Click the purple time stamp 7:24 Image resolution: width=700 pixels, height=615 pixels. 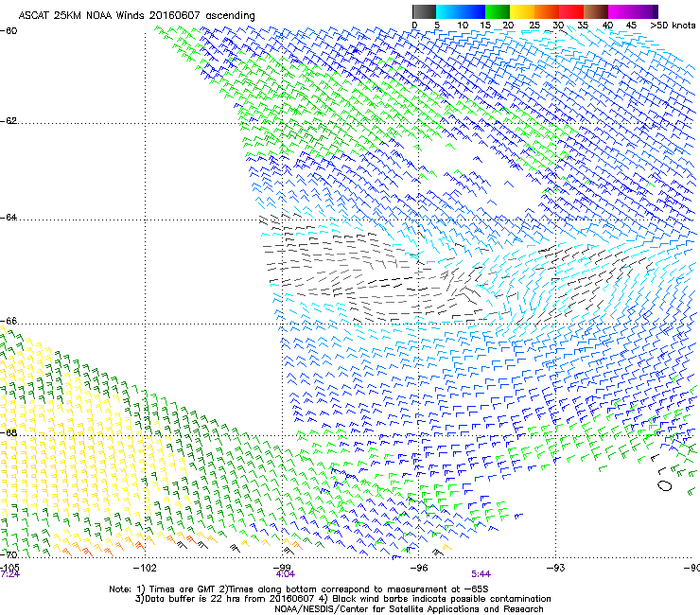9,574
